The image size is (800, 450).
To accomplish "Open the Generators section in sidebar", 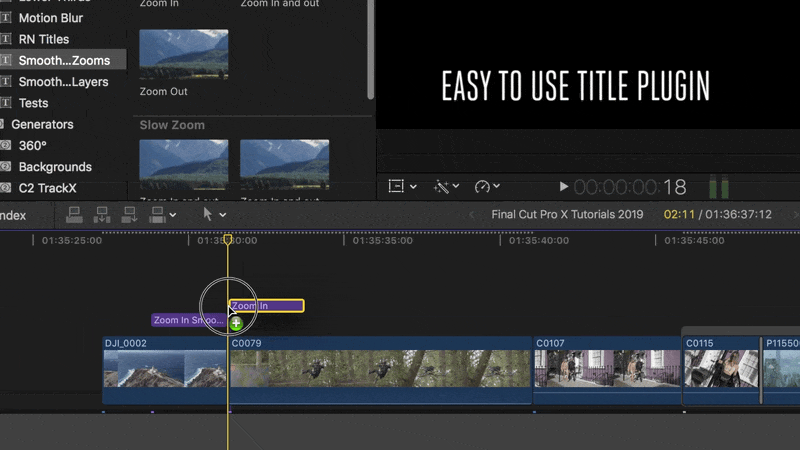I will (42, 125).
